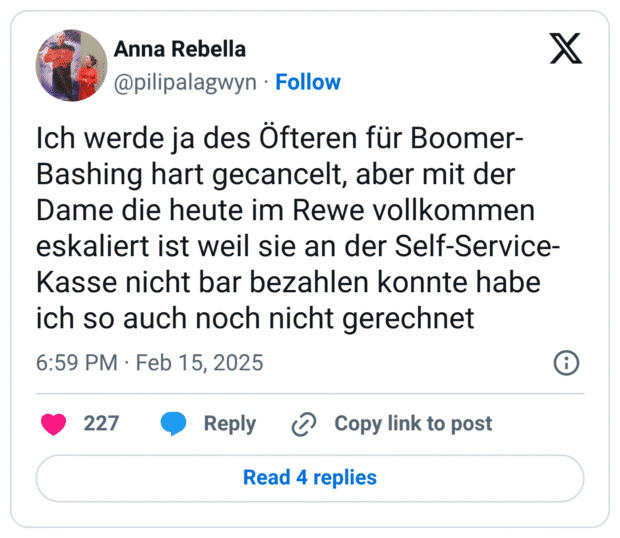Follow Anna Rebella
Viewport: 620px width, 538px height.
click(308, 82)
